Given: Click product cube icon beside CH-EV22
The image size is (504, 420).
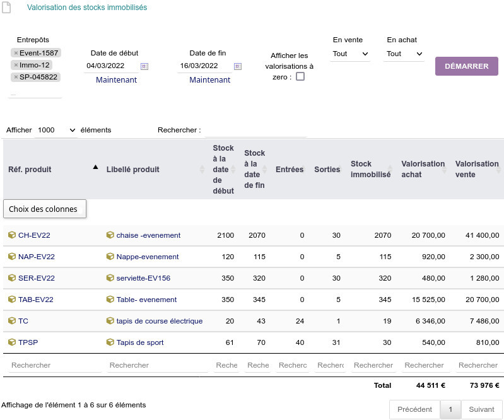Looking at the screenshot, I should coord(12,235).
